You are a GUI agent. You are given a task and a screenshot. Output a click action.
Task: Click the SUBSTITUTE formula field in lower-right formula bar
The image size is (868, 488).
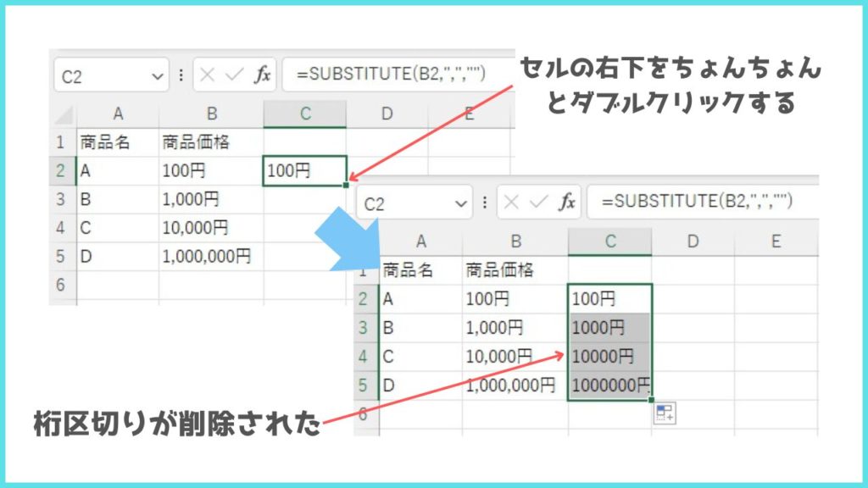pos(695,202)
